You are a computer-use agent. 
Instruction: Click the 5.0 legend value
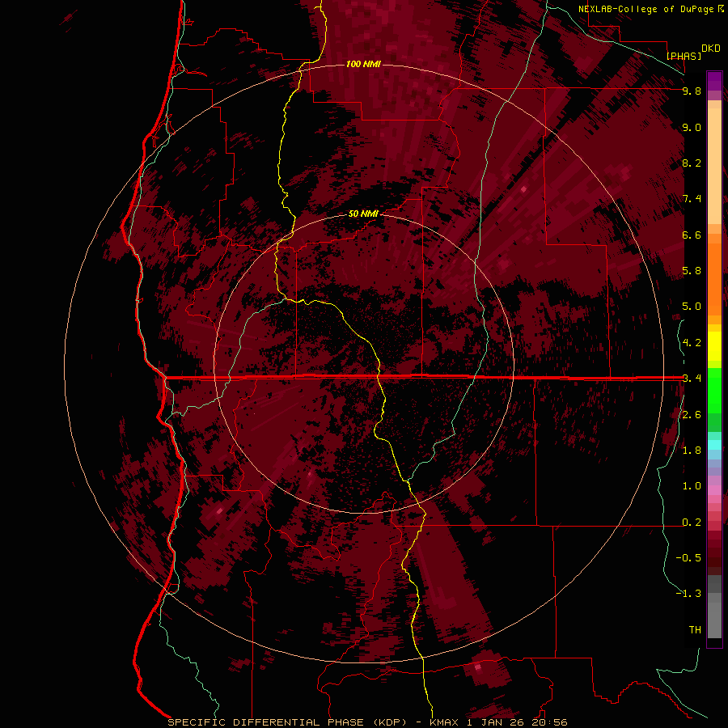point(692,307)
